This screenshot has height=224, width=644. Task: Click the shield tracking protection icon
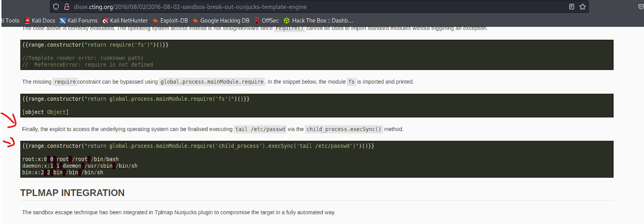click(x=56, y=7)
